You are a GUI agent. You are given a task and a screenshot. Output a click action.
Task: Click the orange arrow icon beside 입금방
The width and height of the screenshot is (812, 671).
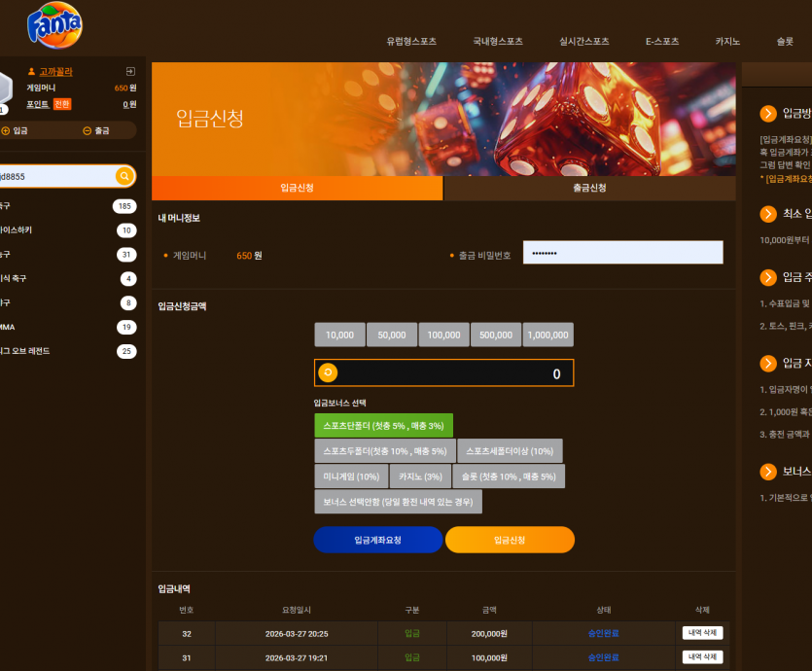pyautogui.click(x=768, y=114)
